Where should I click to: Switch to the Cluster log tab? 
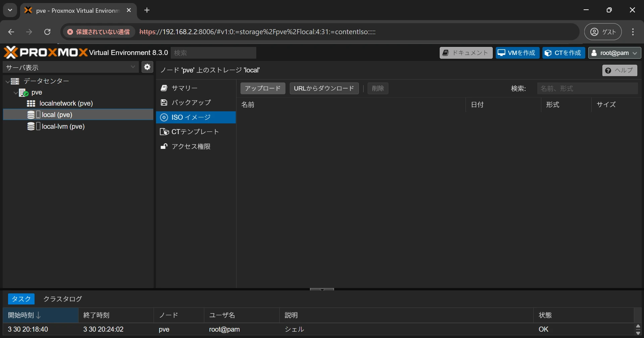coord(63,299)
